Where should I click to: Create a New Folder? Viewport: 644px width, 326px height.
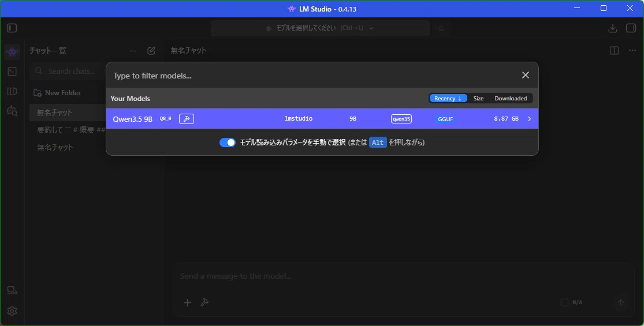pyautogui.click(x=57, y=93)
